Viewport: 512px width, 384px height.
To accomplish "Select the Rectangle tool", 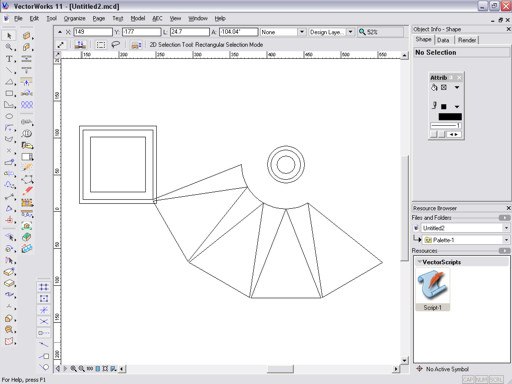I will pyautogui.click(x=9, y=93).
